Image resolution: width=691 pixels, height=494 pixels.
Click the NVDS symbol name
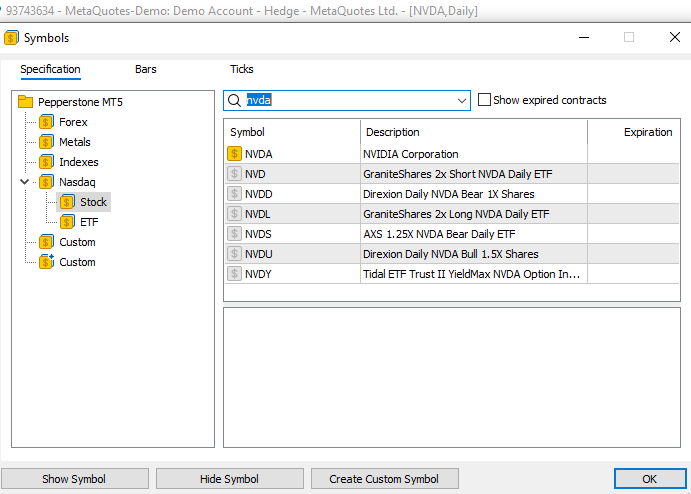tap(258, 234)
